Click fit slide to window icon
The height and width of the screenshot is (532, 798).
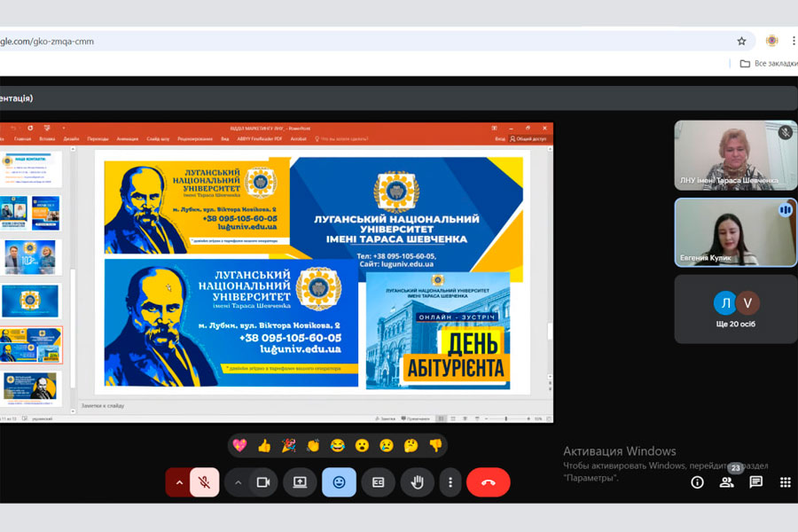549,419
